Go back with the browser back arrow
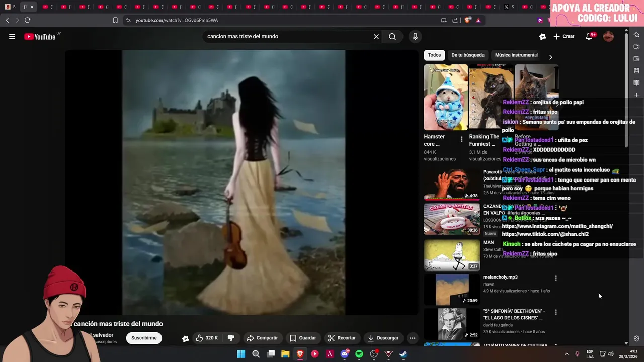644x362 pixels. pos(7,20)
